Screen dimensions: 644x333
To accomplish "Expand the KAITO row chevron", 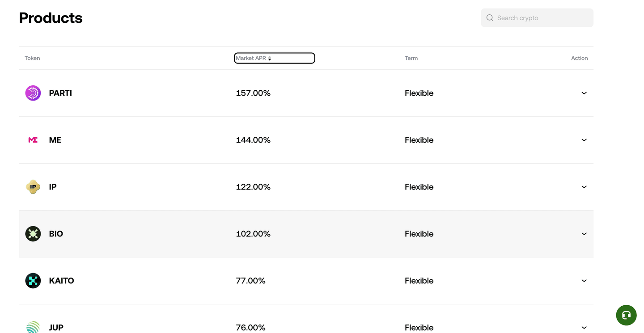I will (584, 281).
